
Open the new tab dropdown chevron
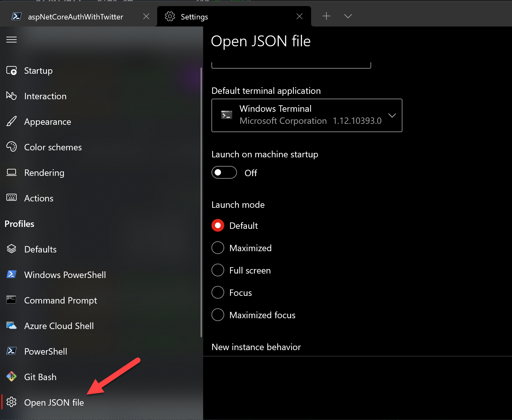tap(348, 16)
